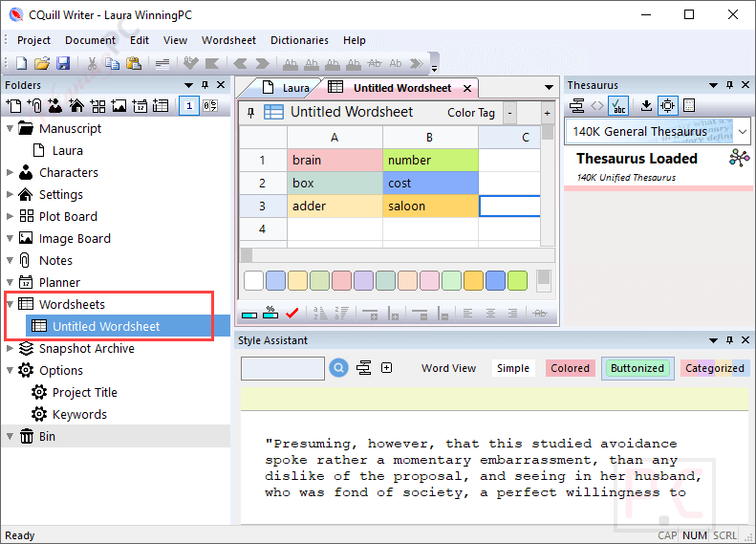Screen dimensions: 756x544
Task: Click the thesaurus network graph icon
Action: (x=739, y=158)
